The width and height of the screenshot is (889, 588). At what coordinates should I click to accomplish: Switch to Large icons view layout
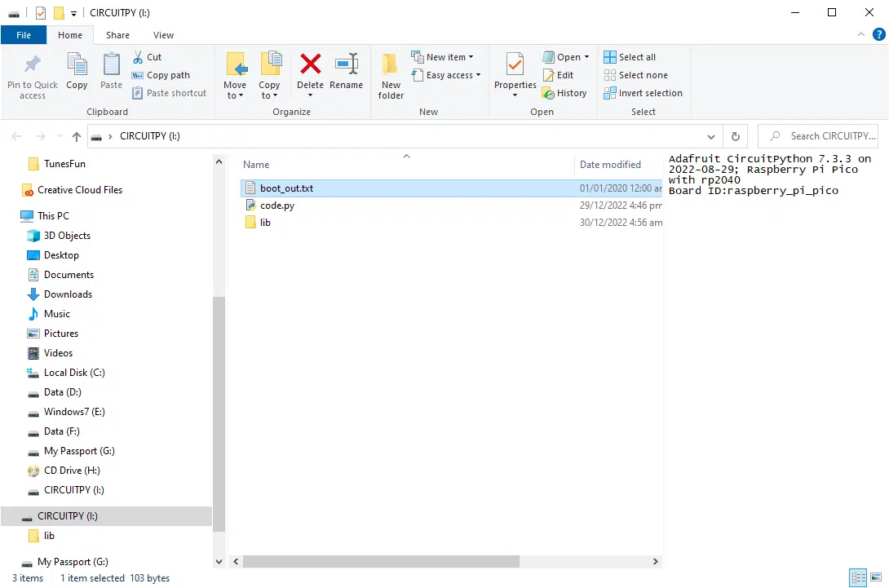[x=876, y=577]
